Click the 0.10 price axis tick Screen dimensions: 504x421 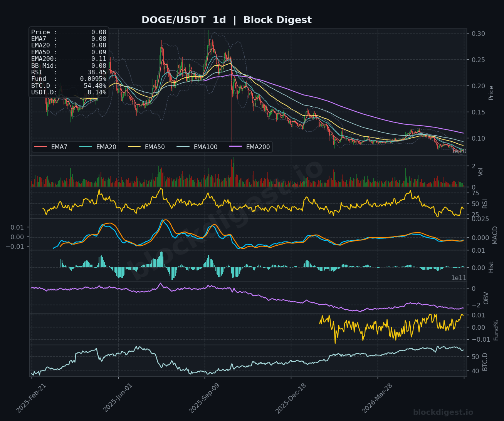tap(478, 138)
